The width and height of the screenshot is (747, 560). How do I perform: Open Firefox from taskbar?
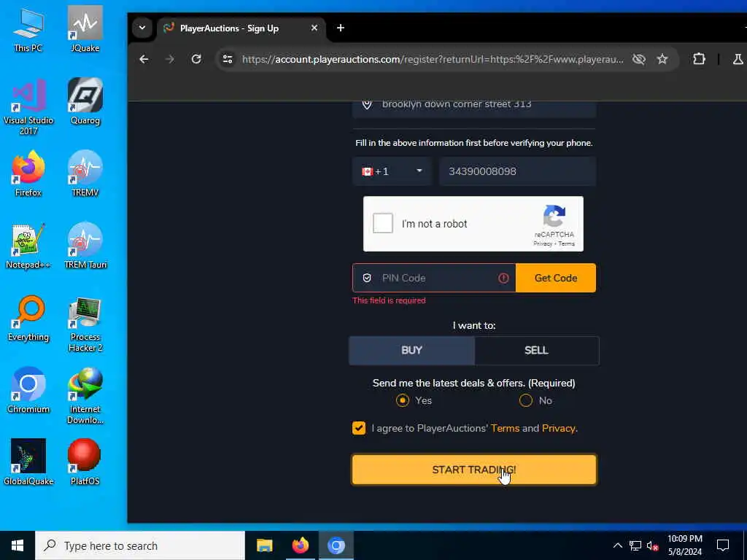tap(300, 545)
